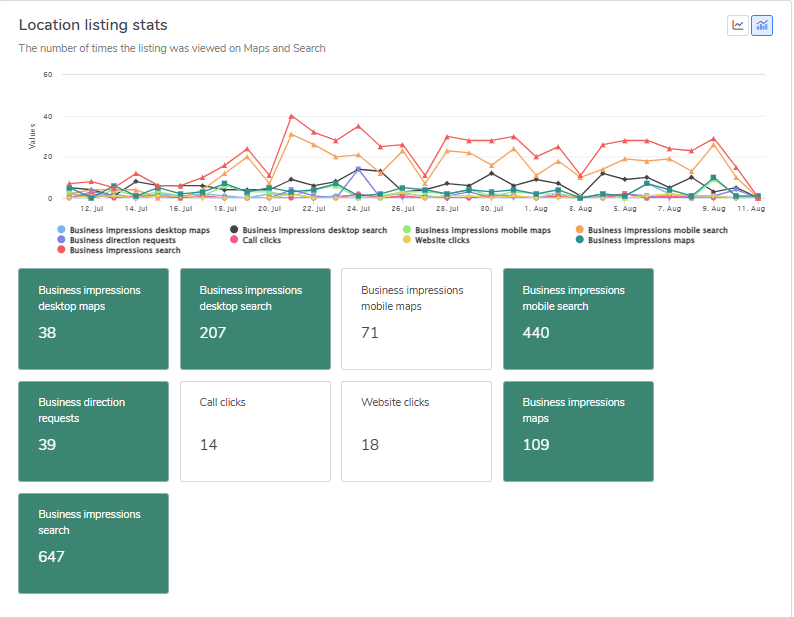This screenshot has width=794, height=617.
Task: Toggle Business impressions search legend label
Action: 125,250
